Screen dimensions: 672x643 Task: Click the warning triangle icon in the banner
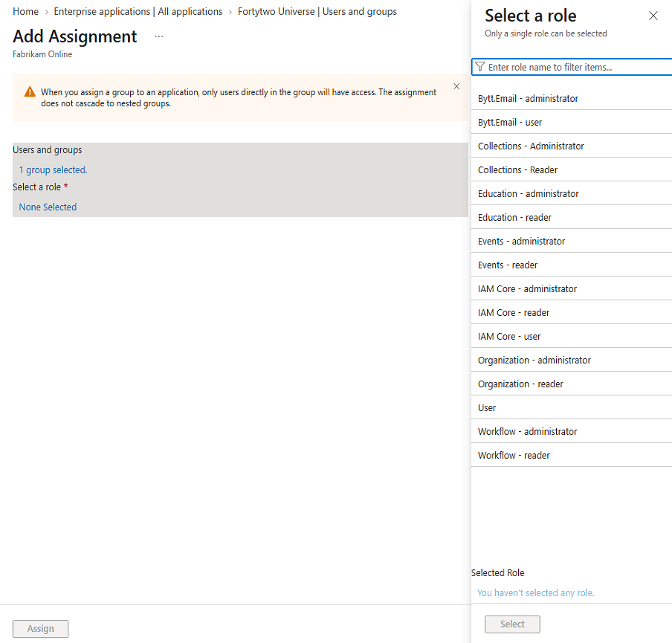30,91
